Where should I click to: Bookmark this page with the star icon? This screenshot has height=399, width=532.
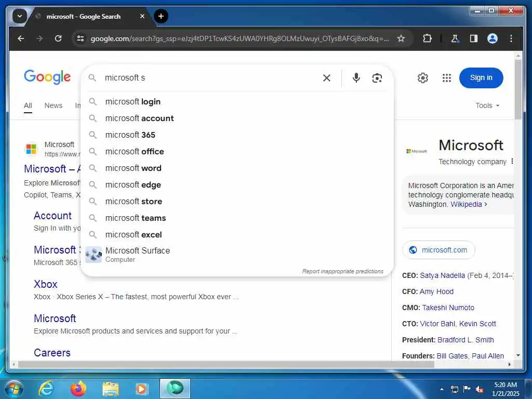point(401,38)
